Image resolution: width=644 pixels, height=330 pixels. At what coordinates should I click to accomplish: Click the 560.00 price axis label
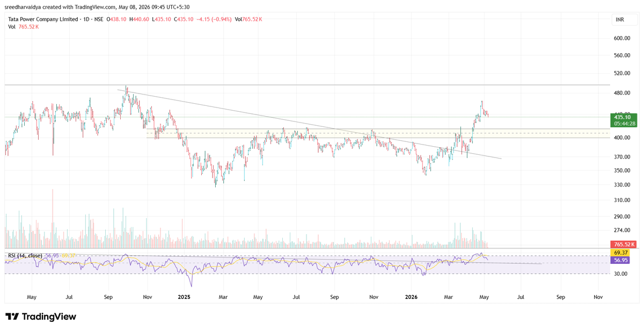click(x=621, y=55)
